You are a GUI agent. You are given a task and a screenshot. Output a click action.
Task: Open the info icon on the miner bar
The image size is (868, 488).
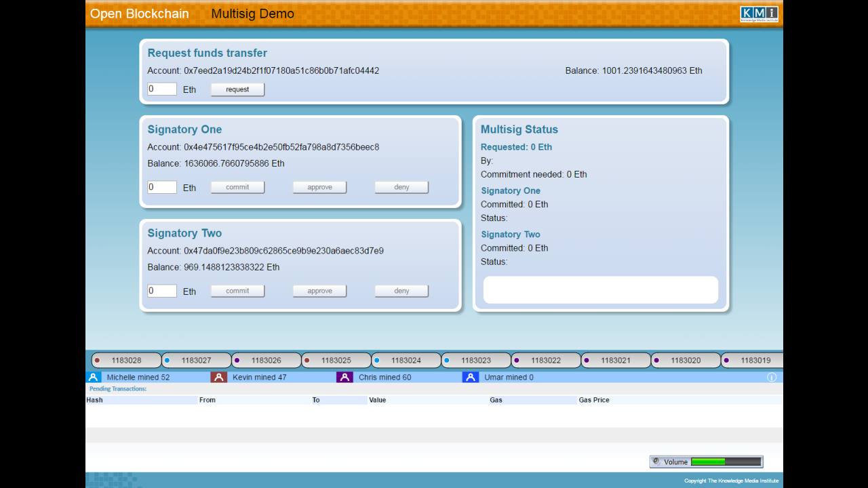pos(772,378)
